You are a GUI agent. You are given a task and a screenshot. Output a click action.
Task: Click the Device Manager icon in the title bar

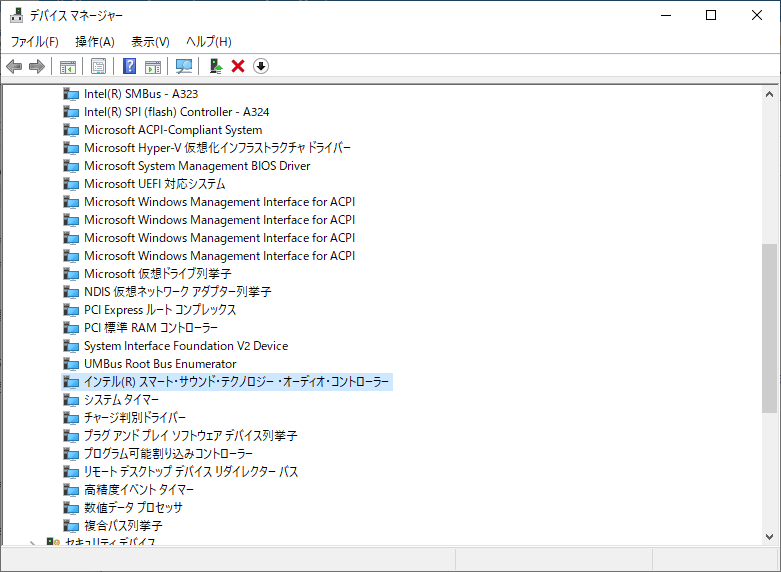click(x=16, y=15)
